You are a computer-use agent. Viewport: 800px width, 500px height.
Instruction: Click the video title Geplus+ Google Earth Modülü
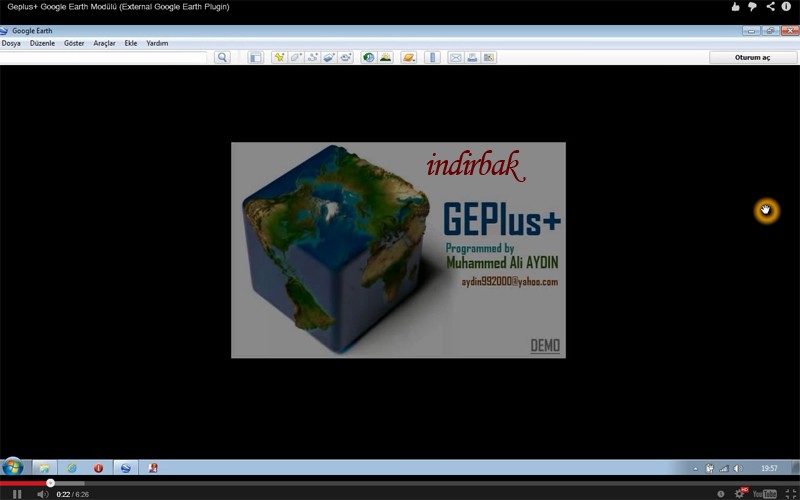[x=118, y=7]
